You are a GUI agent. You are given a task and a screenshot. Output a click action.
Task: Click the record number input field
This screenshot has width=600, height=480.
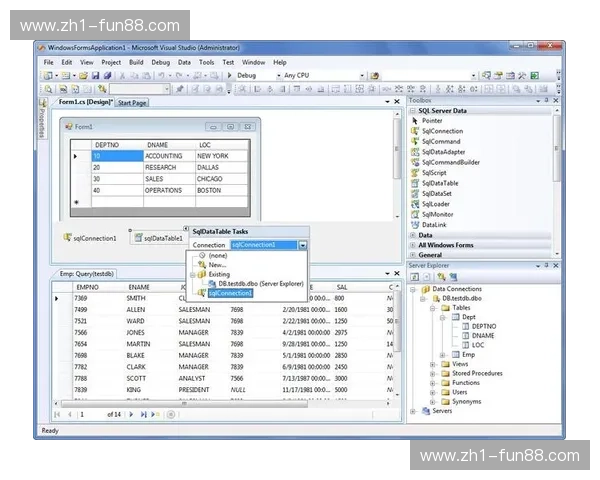(91, 415)
